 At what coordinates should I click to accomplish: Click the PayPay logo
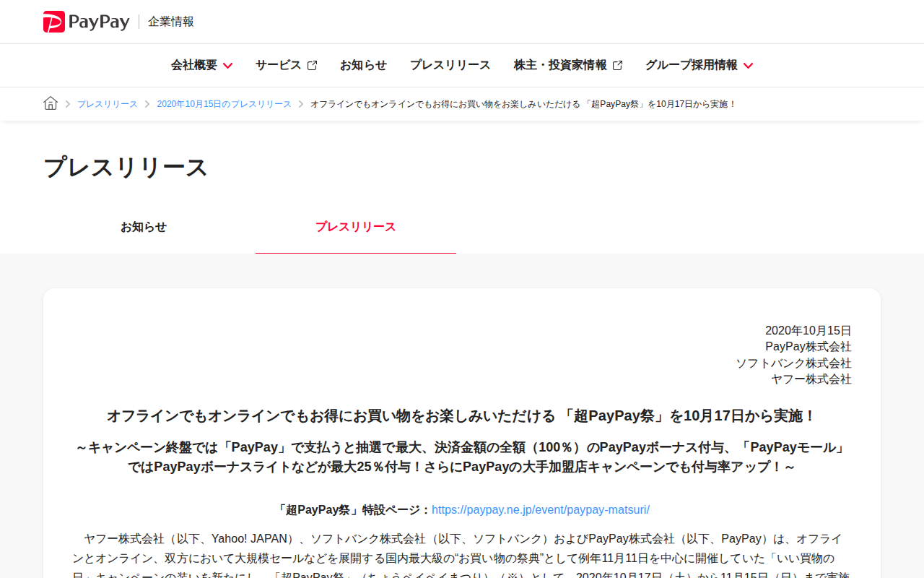coord(87,22)
